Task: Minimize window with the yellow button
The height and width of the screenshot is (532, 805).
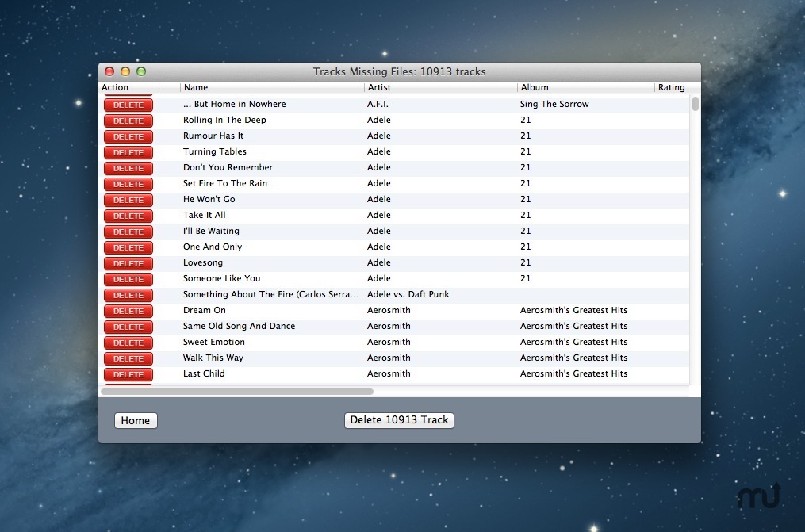Action: [x=125, y=71]
